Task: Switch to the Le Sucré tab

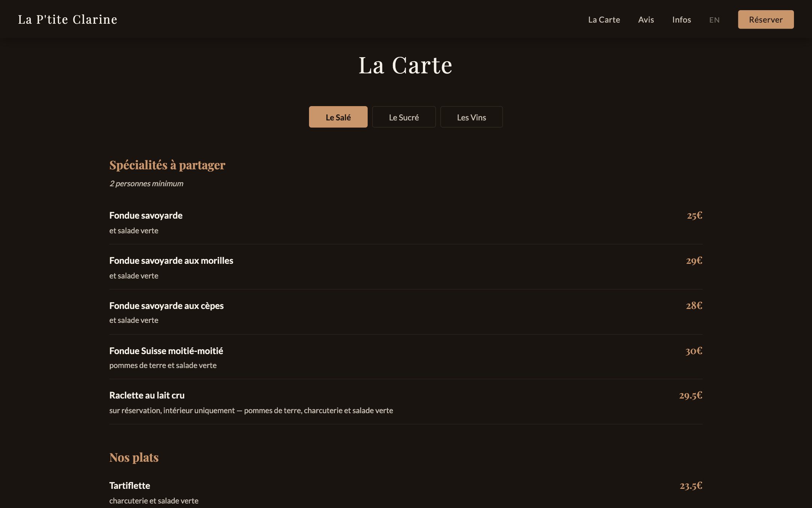Action: click(404, 117)
